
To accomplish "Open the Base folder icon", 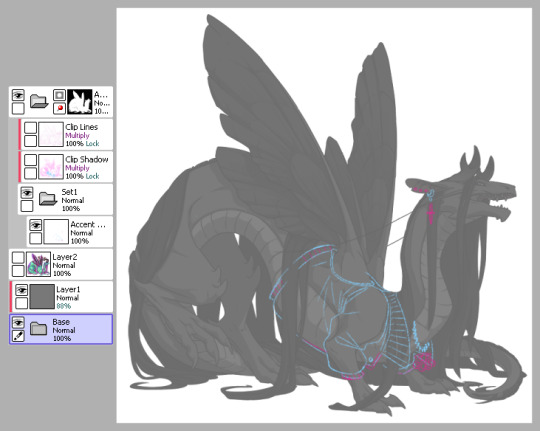I will tap(38, 329).
